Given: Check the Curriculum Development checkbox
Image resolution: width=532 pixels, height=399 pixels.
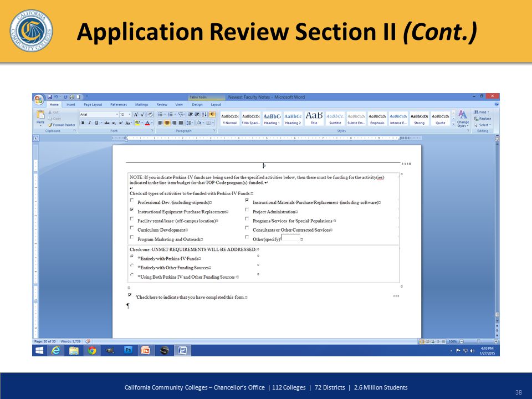Looking at the screenshot, I should point(132,228).
